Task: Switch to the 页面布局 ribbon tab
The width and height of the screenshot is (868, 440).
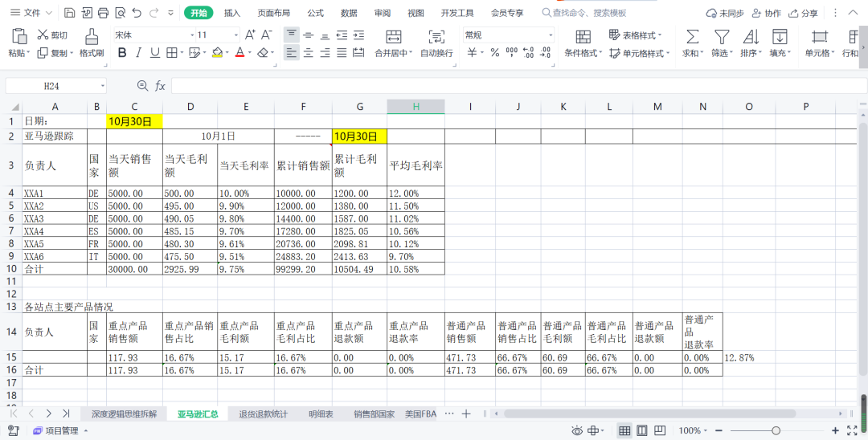Action: click(275, 13)
